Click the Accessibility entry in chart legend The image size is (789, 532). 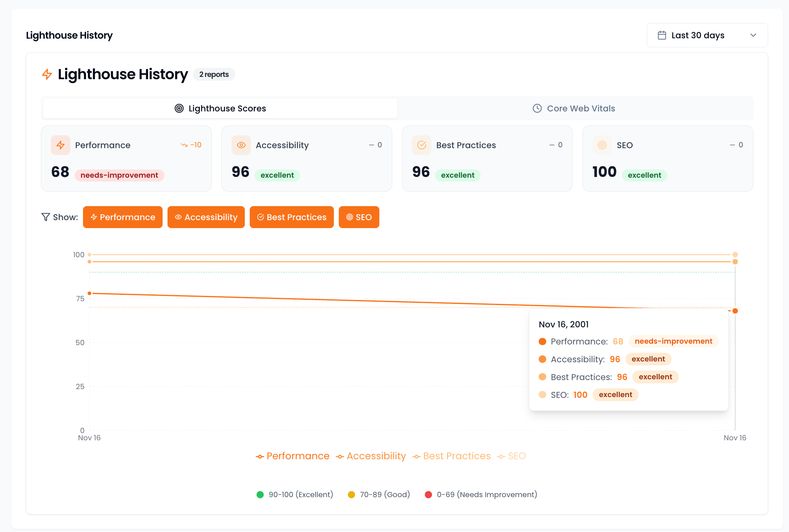[x=371, y=456]
